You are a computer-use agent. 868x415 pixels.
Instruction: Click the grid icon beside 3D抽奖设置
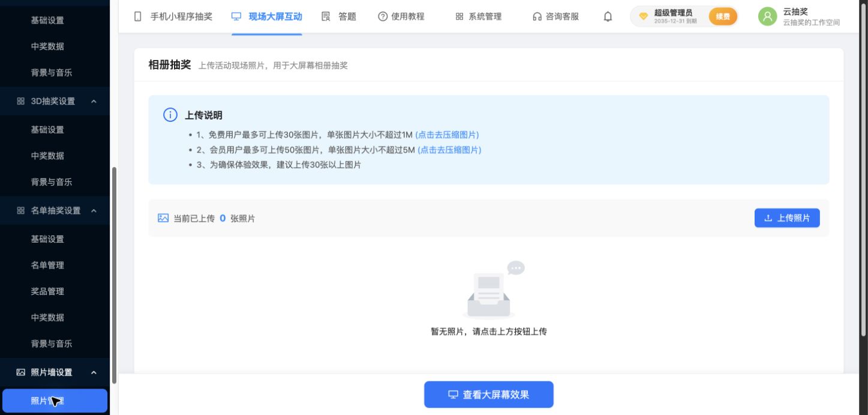(x=21, y=101)
